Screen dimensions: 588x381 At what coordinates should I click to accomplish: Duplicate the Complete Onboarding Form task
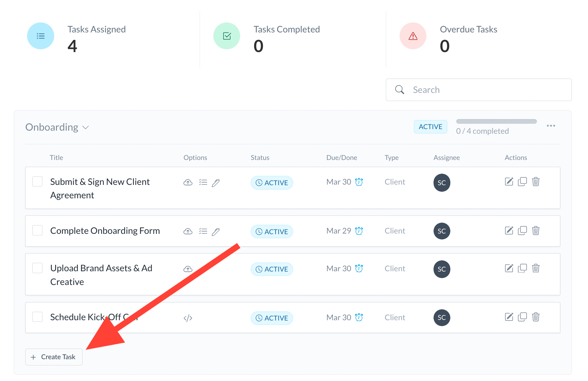pos(522,231)
